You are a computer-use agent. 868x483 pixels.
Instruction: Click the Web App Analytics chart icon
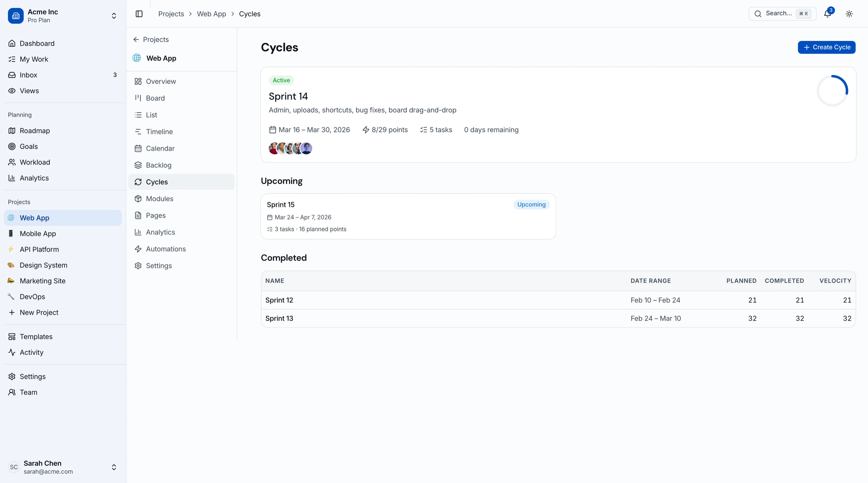138,232
